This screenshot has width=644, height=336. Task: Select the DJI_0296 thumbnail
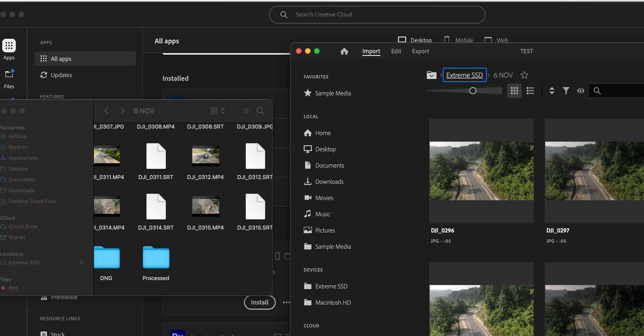[x=481, y=171]
